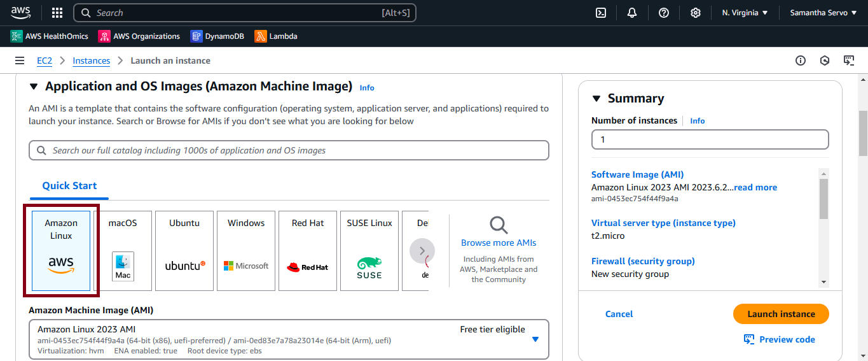Click the Summary panel scrollbar down arrow
The image size is (868, 361).
pyautogui.click(x=824, y=281)
